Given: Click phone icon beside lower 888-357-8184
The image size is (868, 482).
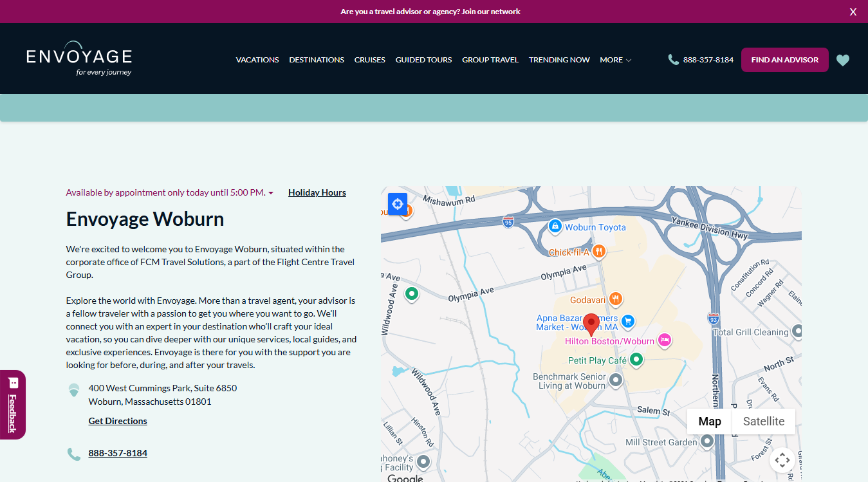Looking at the screenshot, I should (74, 454).
